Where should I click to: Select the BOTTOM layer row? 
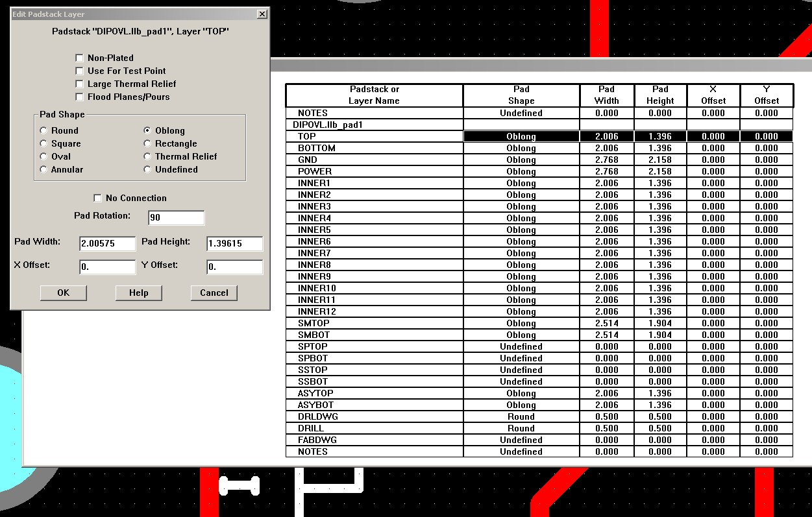[539, 148]
